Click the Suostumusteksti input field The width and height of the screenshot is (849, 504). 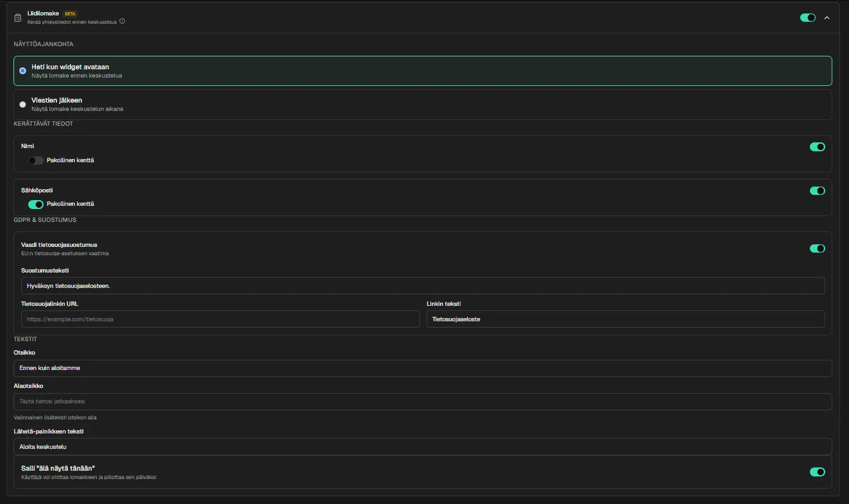[423, 286]
